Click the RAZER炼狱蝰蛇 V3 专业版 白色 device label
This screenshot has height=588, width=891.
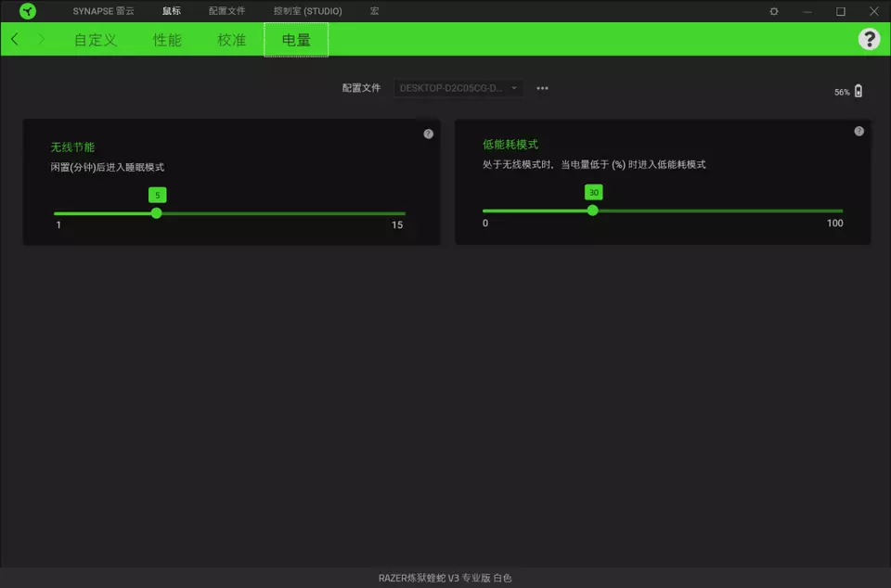(445, 578)
